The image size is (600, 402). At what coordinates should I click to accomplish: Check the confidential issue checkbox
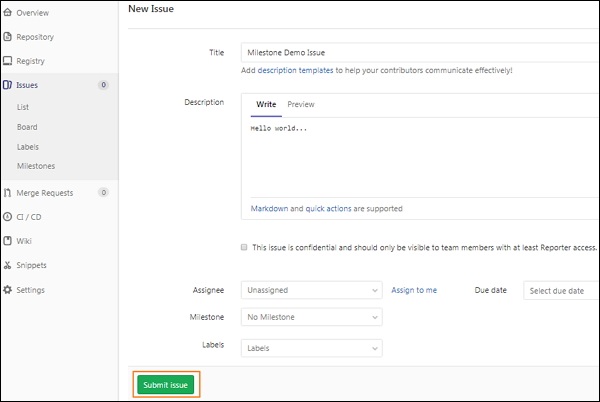coord(245,247)
